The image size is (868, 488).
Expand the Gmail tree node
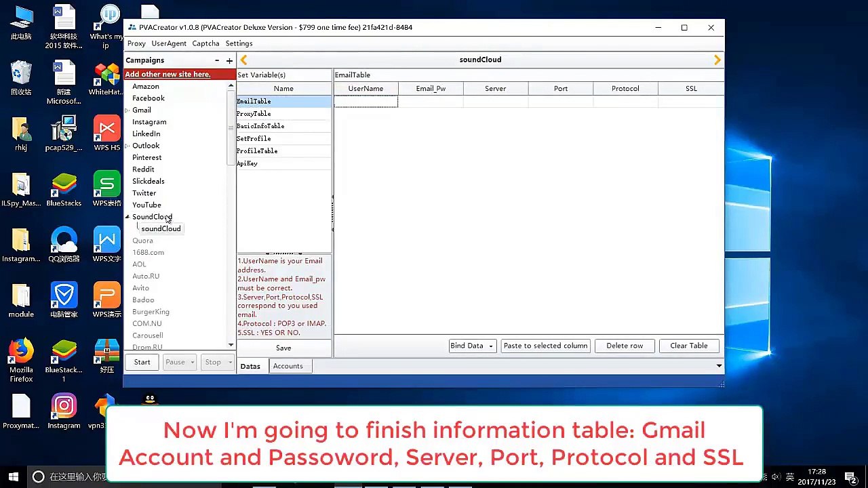pyautogui.click(x=127, y=110)
